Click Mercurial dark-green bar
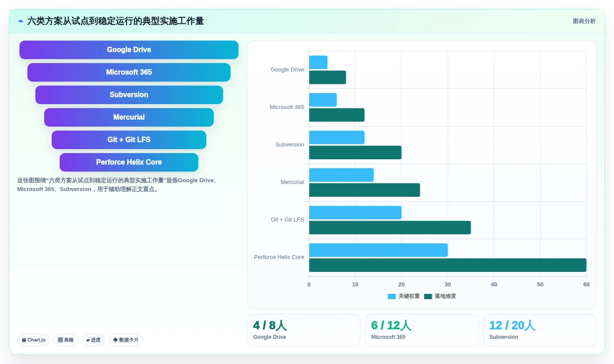The width and height of the screenshot is (614, 364). click(x=364, y=190)
